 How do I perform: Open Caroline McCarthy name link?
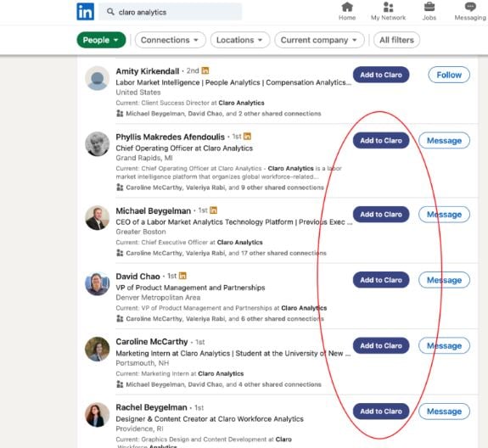(152, 342)
